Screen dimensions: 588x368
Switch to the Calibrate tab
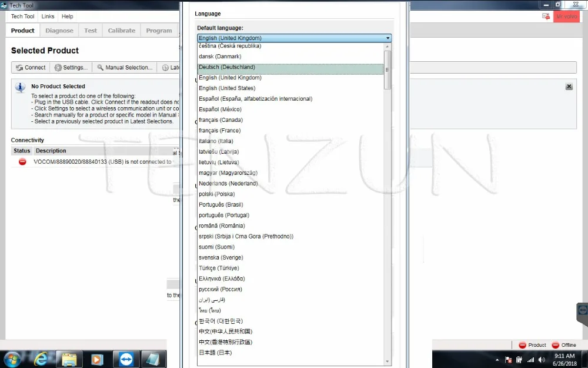click(122, 31)
